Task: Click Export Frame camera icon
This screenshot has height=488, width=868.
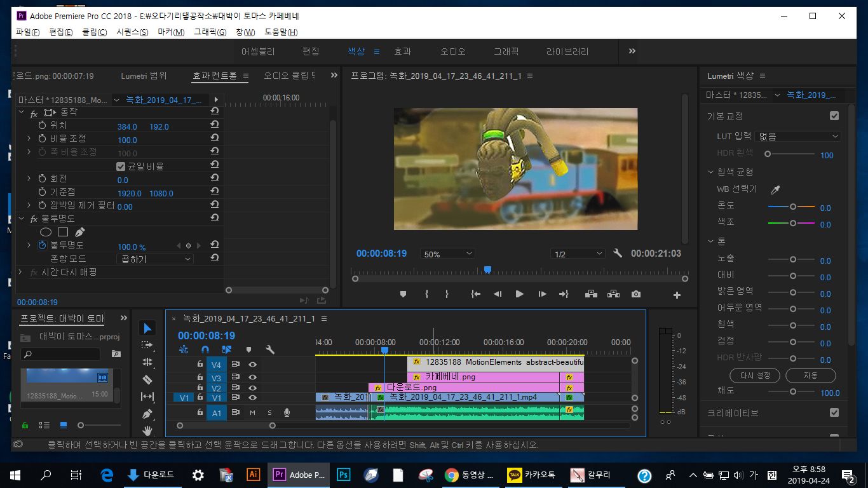Action: tap(636, 294)
